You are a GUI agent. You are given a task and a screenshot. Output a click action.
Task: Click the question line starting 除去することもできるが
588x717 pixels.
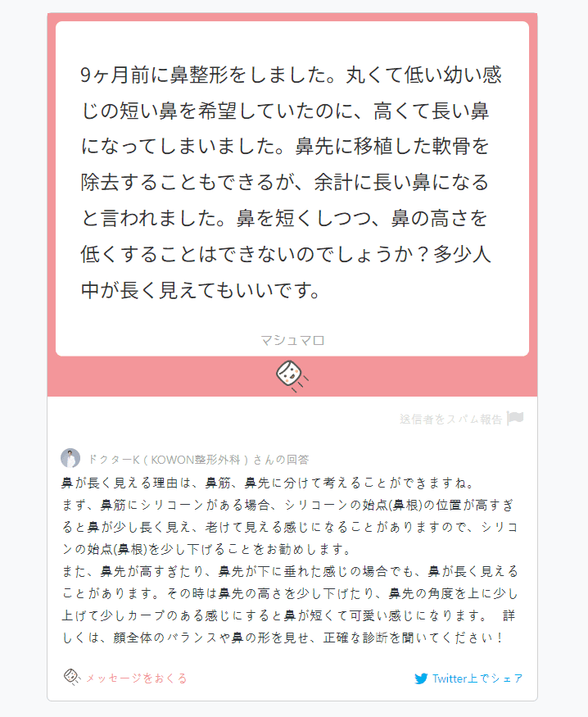pos(285,183)
